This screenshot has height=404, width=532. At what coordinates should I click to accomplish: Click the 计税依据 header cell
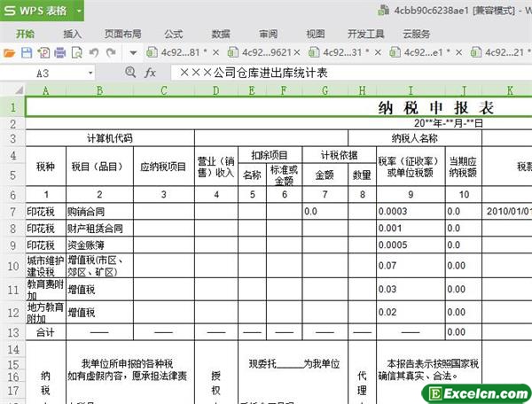pyautogui.click(x=339, y=155)
